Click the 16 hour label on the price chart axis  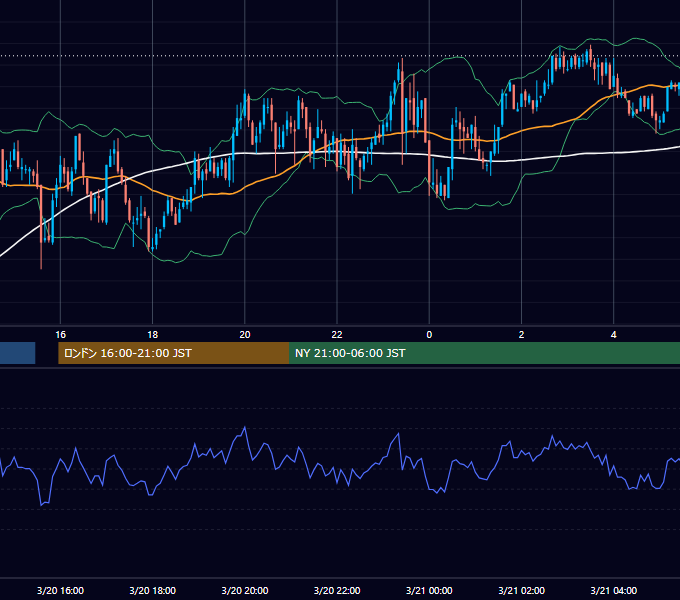click(x=61, y=335)
